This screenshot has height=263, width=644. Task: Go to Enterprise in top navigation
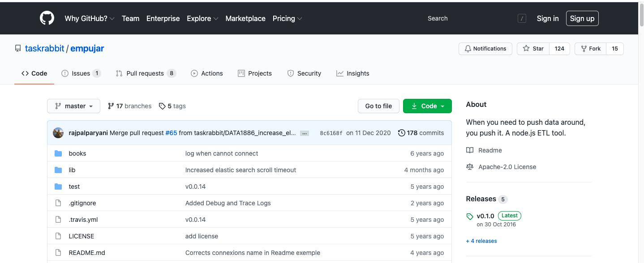163,18
